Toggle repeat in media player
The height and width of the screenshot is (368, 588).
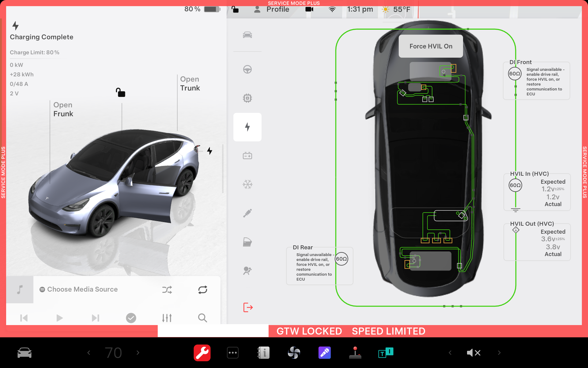[x=202, y=289]
